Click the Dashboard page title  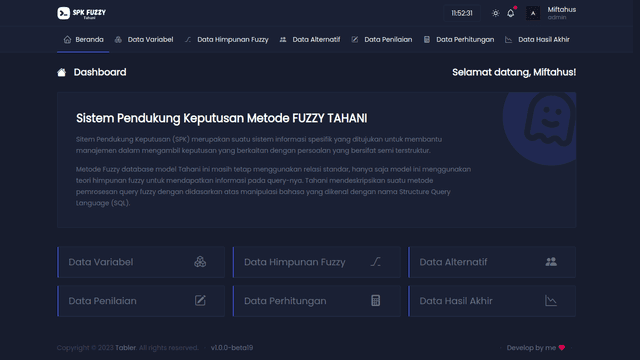tap(100, 72)
